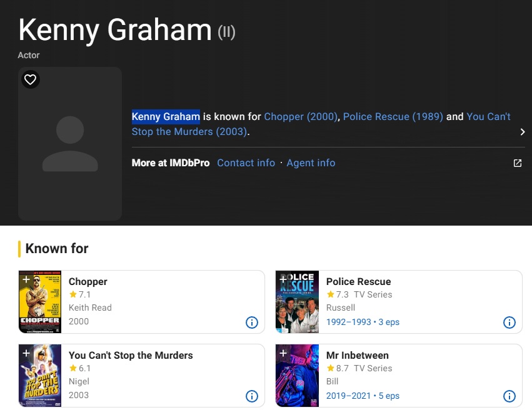Viewport: 532px width, 410px height.
Task: Add Chopper to watchlist plus icon
Action: coord(26,279)
